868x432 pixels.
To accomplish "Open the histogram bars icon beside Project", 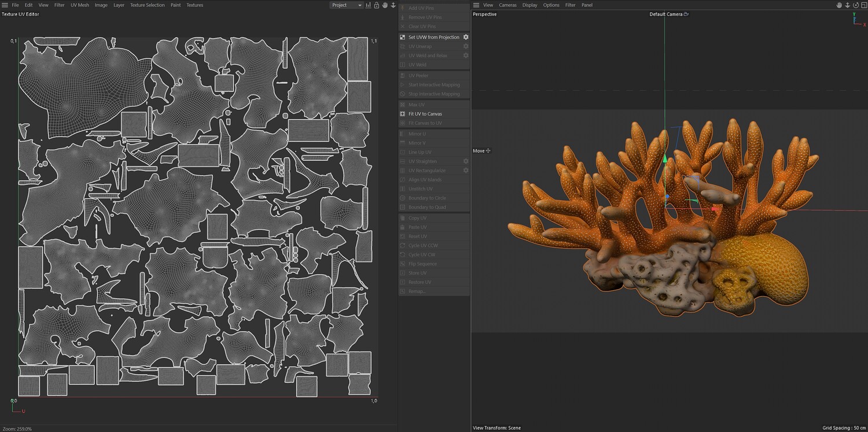I will tap(369, 5).
